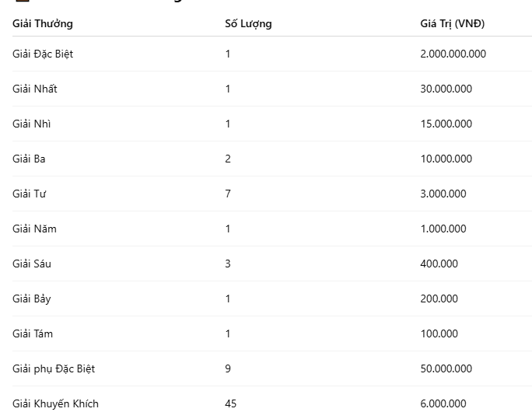Select the Giải Bảy row label
This screenshot has width=532, height=419.
click(32, 299)
